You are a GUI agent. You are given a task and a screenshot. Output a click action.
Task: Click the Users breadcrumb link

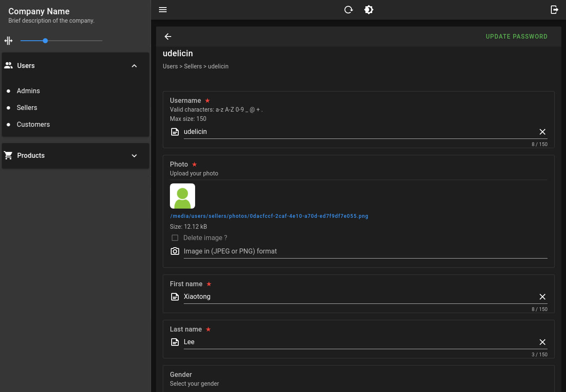[x=170, y=66]
